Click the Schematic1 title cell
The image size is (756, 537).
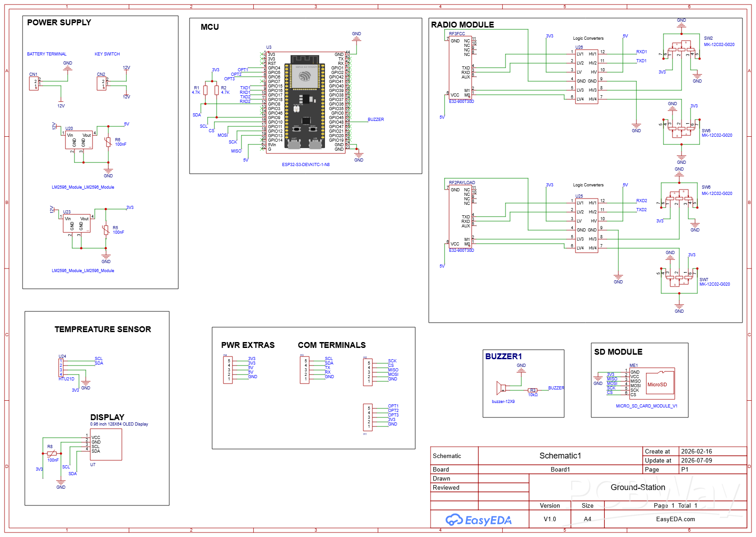[560, 456]
